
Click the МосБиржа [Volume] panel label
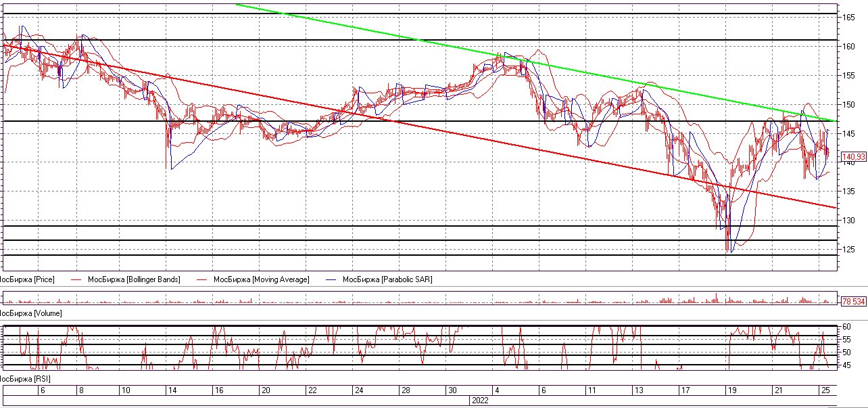[30, 313]
